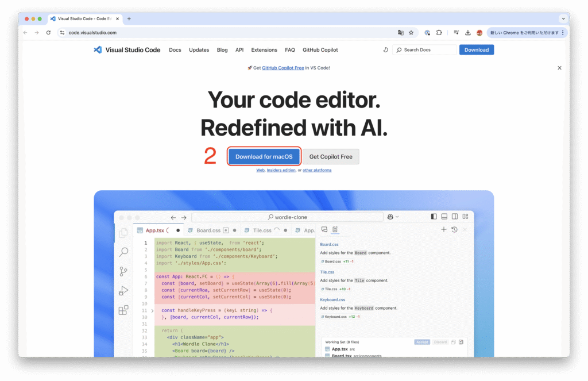Toggle the secondary sidebar layout icon in preview

pyautogui.click(x=455, y=217)
